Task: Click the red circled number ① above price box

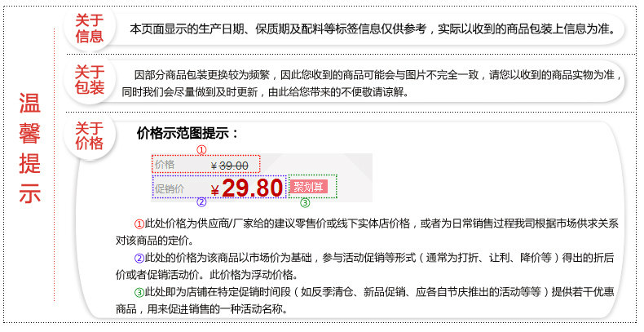Action: (x=201, y=150)
